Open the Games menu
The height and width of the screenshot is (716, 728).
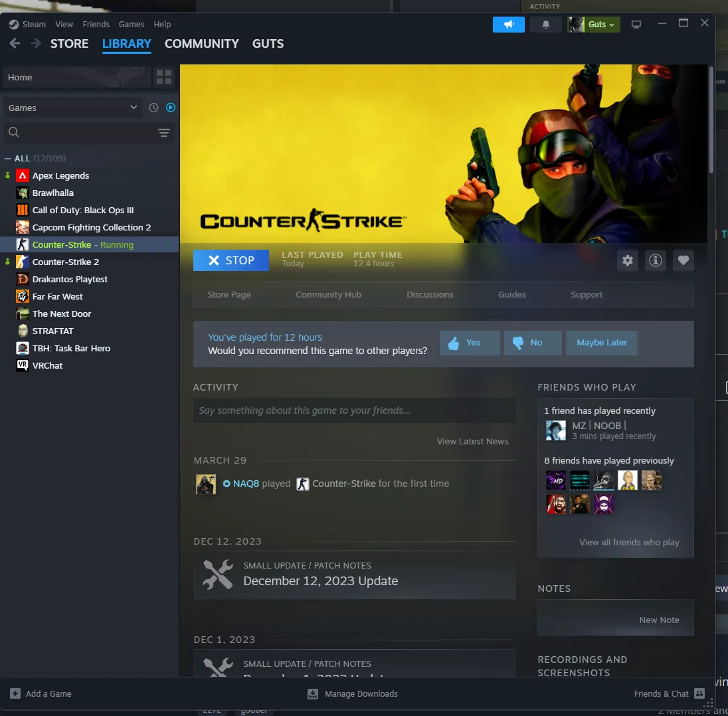coord(132,24)
